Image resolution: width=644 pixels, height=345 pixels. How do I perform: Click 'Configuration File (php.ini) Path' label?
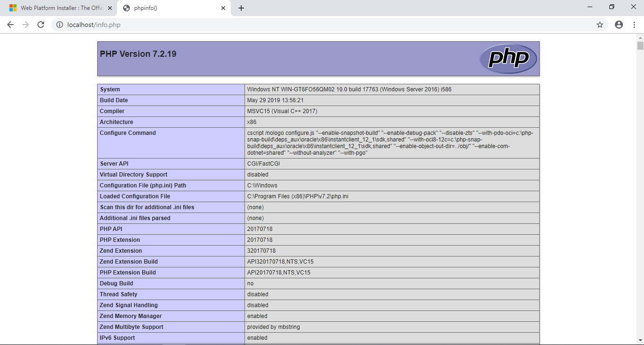point(143,186)
